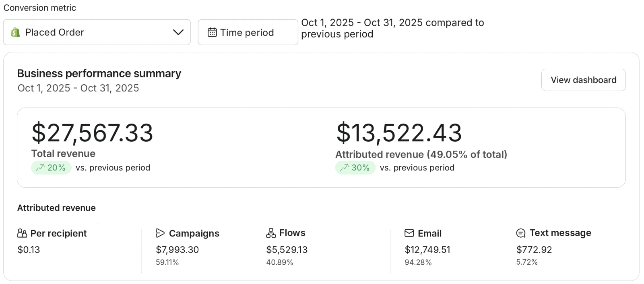Click the Shopify bag icon beside Placed Order
This screenshot has height=284, width=644.
coord(15,32)
